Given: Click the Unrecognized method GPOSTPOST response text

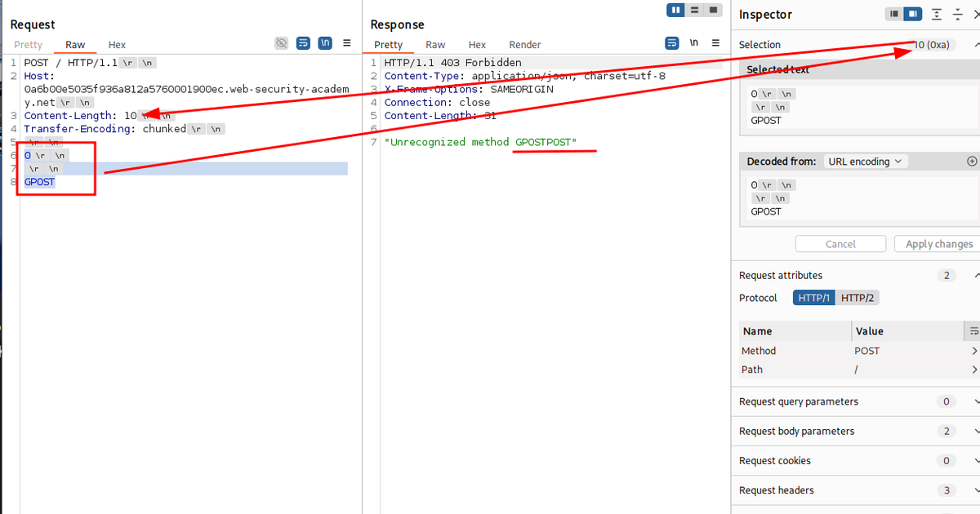Looking at the screenshot, I should click(481, 142).
